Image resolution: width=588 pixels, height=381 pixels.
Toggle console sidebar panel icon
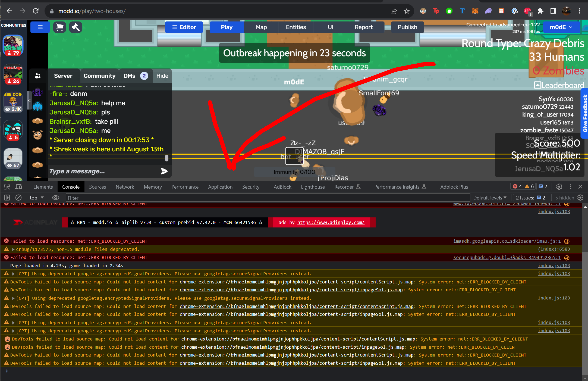[7, 198]
